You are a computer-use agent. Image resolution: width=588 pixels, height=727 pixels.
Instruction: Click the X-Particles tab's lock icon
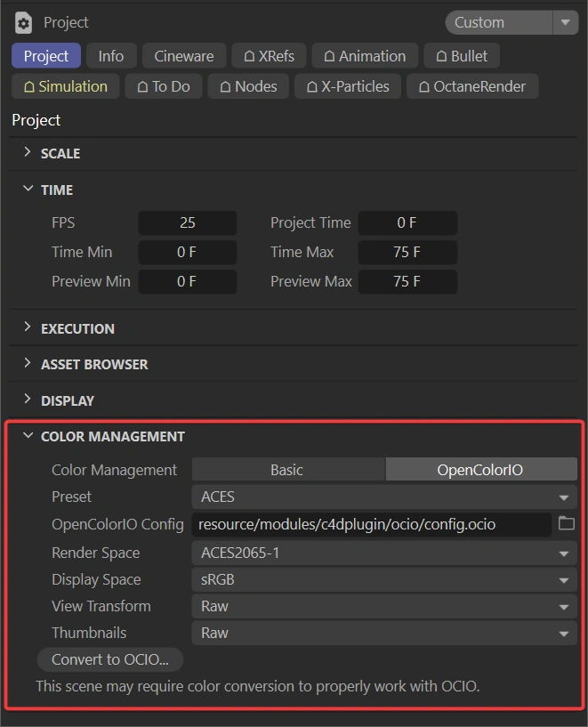(x=312, y=86)
